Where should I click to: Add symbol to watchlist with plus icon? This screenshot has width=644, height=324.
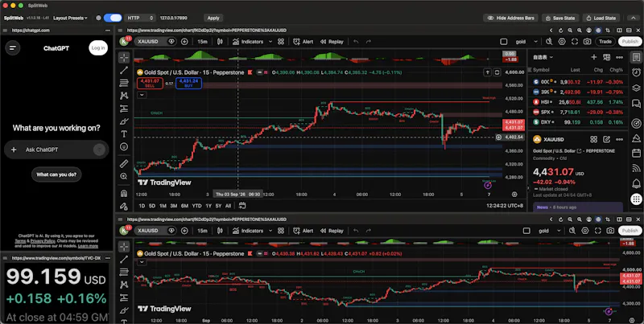coord(594,57)
